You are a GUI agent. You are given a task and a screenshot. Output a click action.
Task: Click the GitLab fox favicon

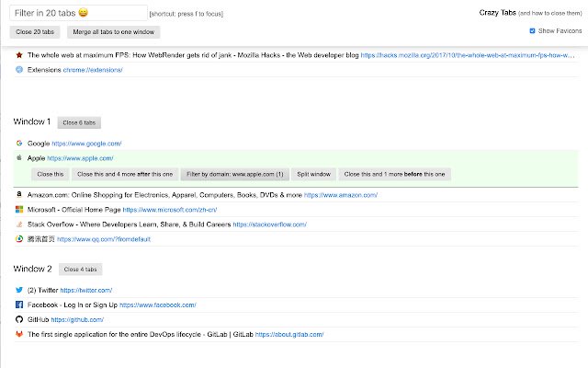19,334
